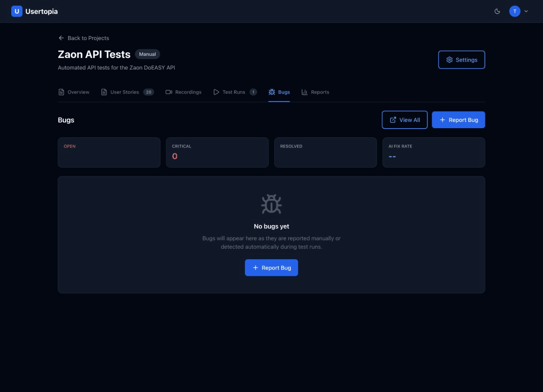The width and height of the screenshot is (543, 392).
Task: Open project Settings button
Action: tap(461, 60)
